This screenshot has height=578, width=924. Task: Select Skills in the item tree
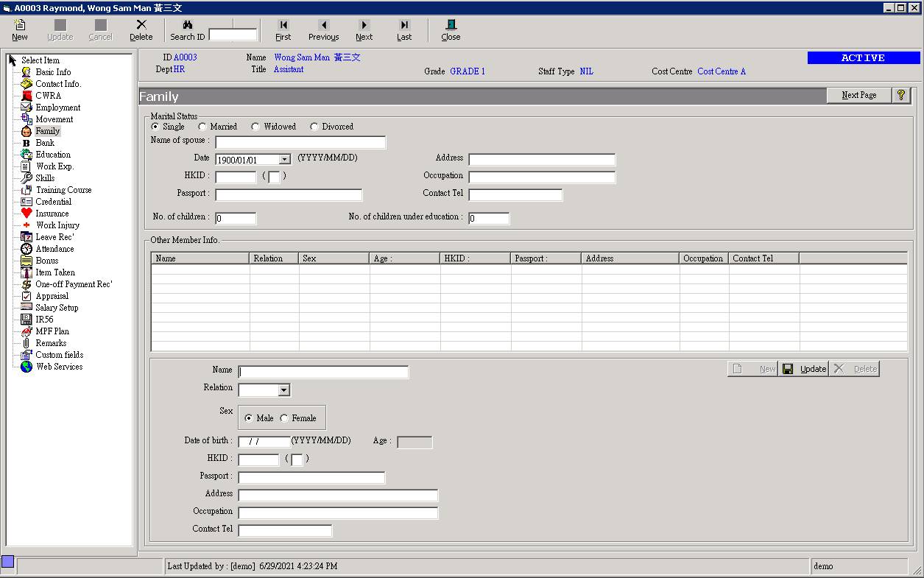(45, 178)
